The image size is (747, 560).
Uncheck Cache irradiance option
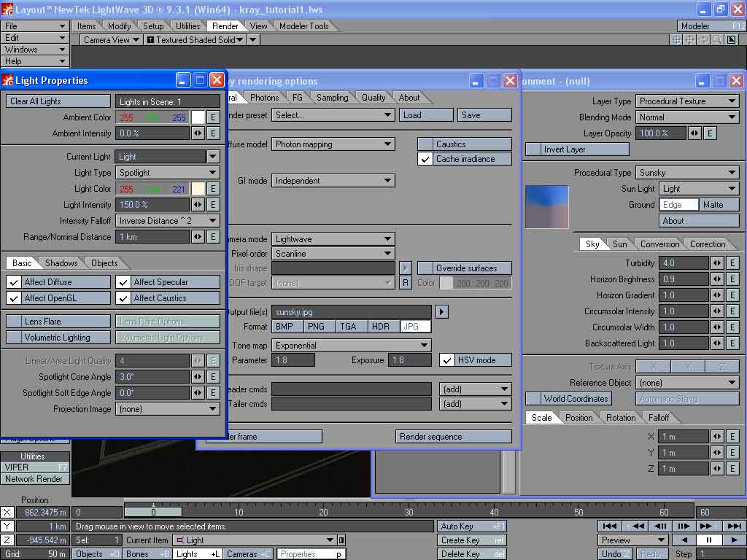click(425, 159)
